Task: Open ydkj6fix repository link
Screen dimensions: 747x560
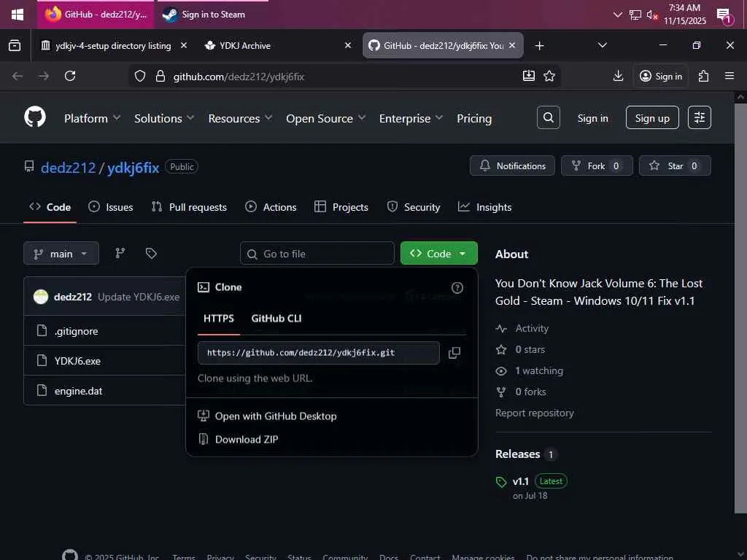Action: (x=133, y=168)
